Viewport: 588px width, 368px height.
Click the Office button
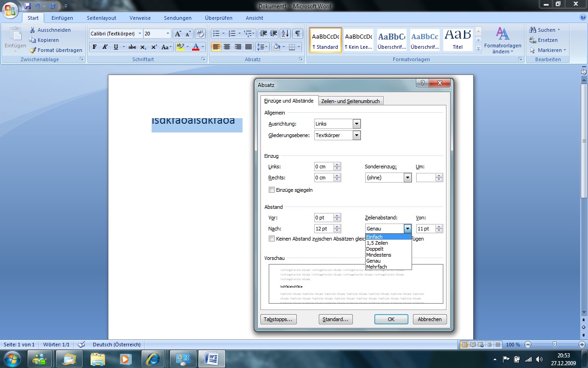(x=10, y=9)
